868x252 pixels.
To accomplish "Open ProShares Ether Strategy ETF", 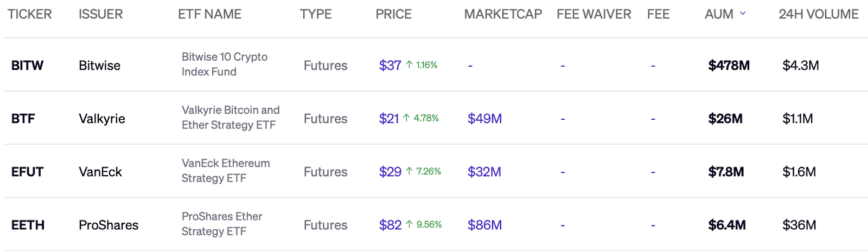I will [x=221, y=223].
